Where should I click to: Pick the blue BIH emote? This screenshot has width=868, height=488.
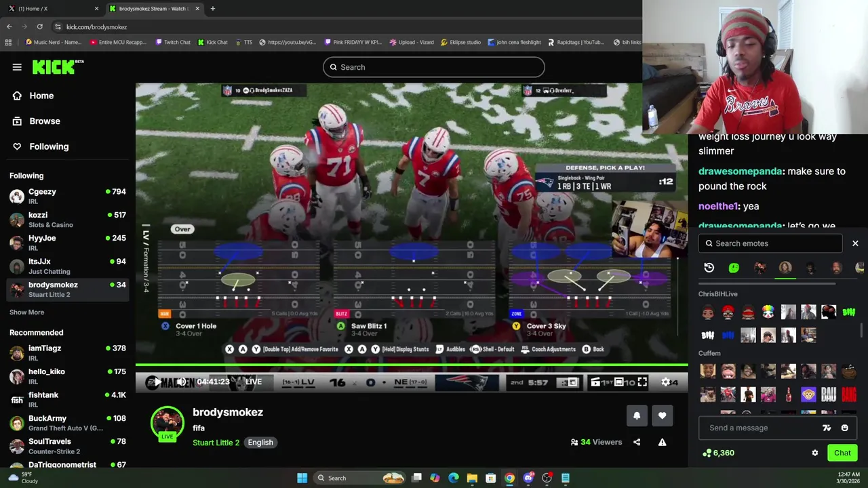tap(728, 335)
